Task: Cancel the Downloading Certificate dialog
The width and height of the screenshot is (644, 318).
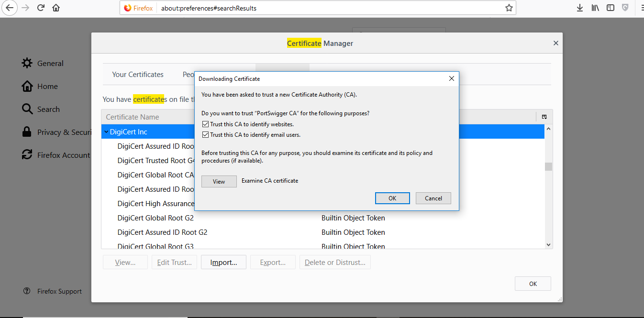Action: click(433, 198)
